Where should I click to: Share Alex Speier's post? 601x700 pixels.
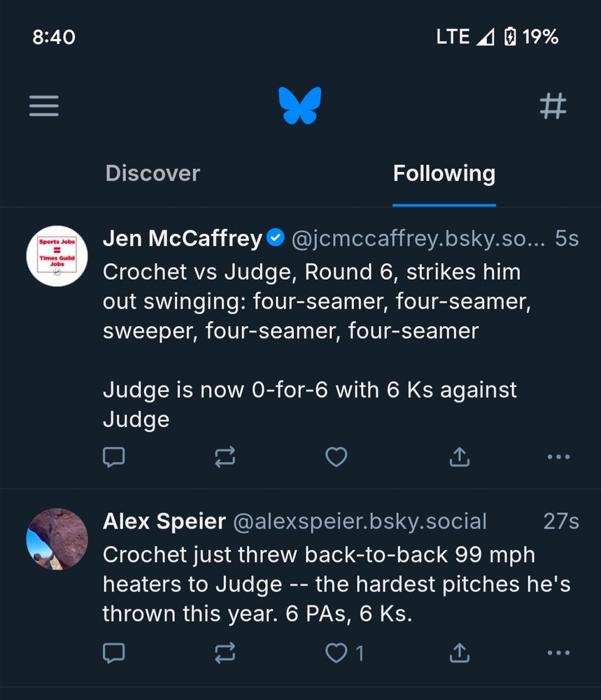[458, 653]
